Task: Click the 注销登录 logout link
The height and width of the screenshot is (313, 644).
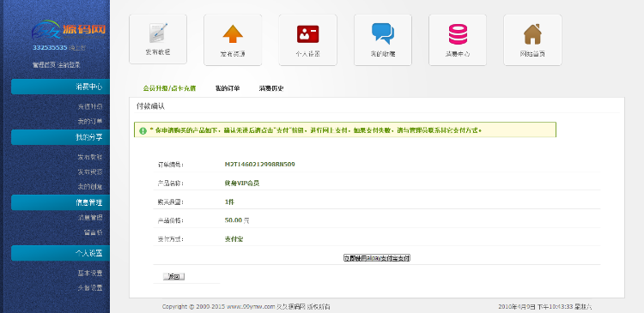Action: [69, 65]
